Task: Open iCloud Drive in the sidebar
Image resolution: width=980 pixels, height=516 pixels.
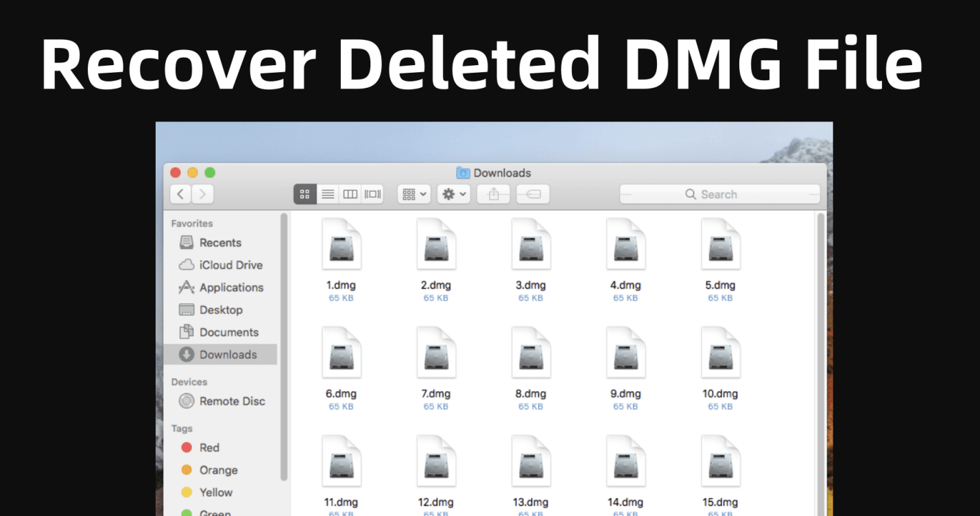Action: click(220, 265)
